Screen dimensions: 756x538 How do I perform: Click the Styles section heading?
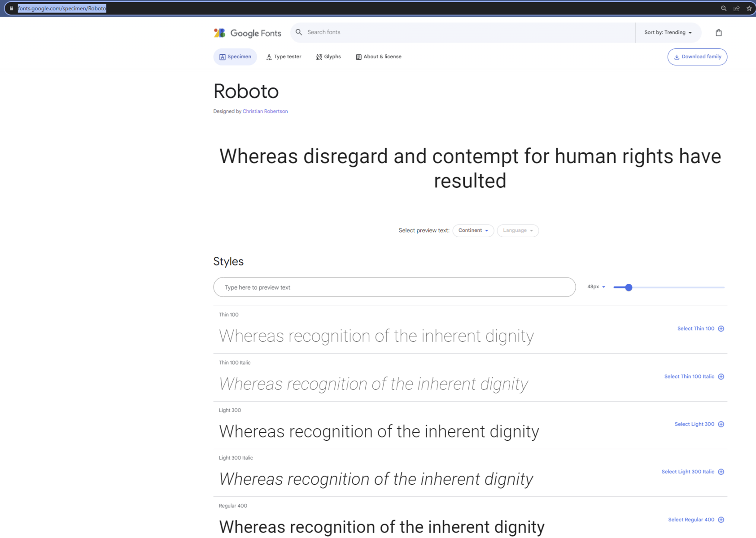pyautogui.click(x=228, y=261)
